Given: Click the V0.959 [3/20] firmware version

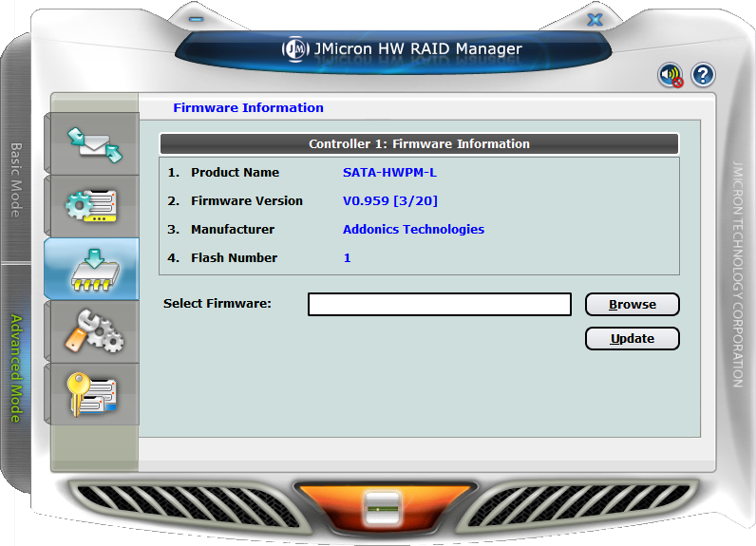Looking at the screenshot, I should [390, 201].
